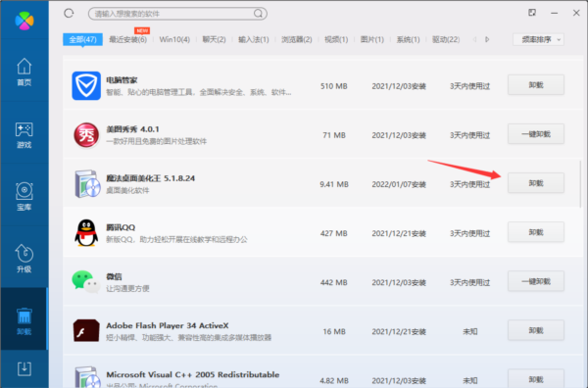Click the 腾讯QQ penguin icon
The width and height of the screenshot is (588, 388).
(x=86, y=233)
